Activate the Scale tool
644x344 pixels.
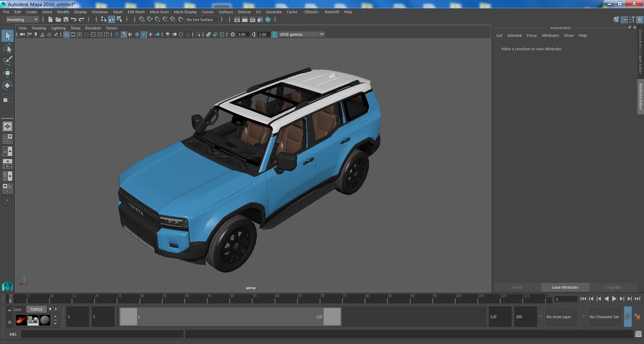pos(7,98)
